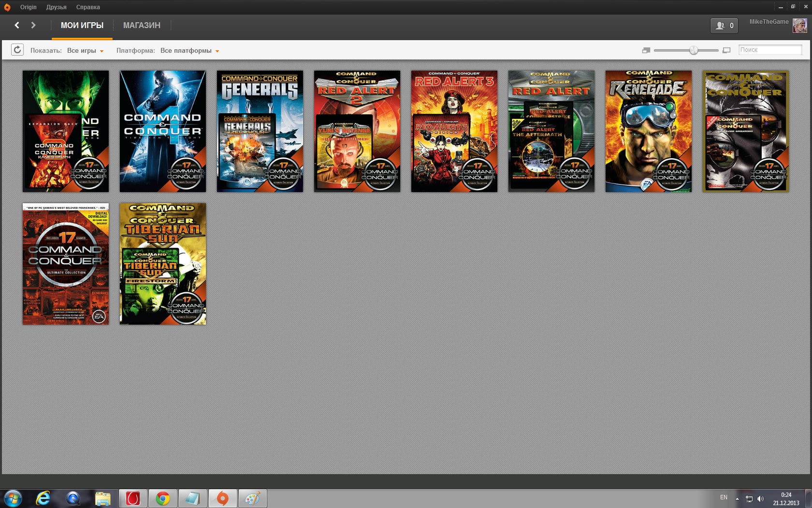Open the Windows Start menu

13,498
